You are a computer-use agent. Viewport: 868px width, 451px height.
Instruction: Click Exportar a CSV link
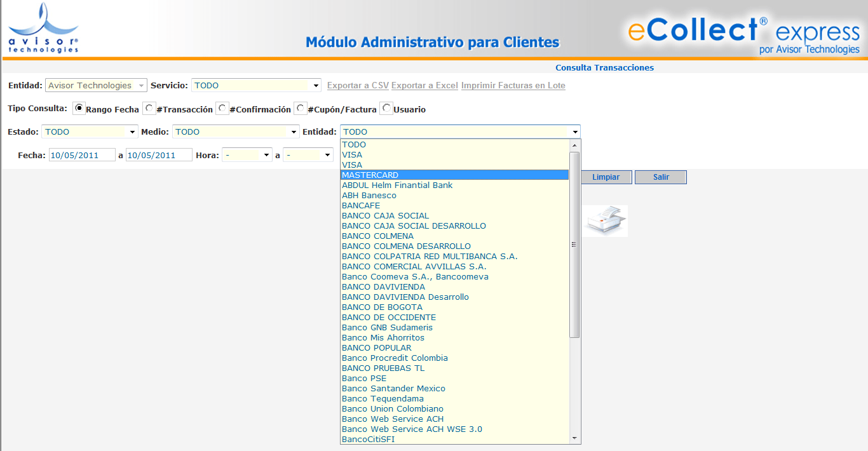point(358,85)
